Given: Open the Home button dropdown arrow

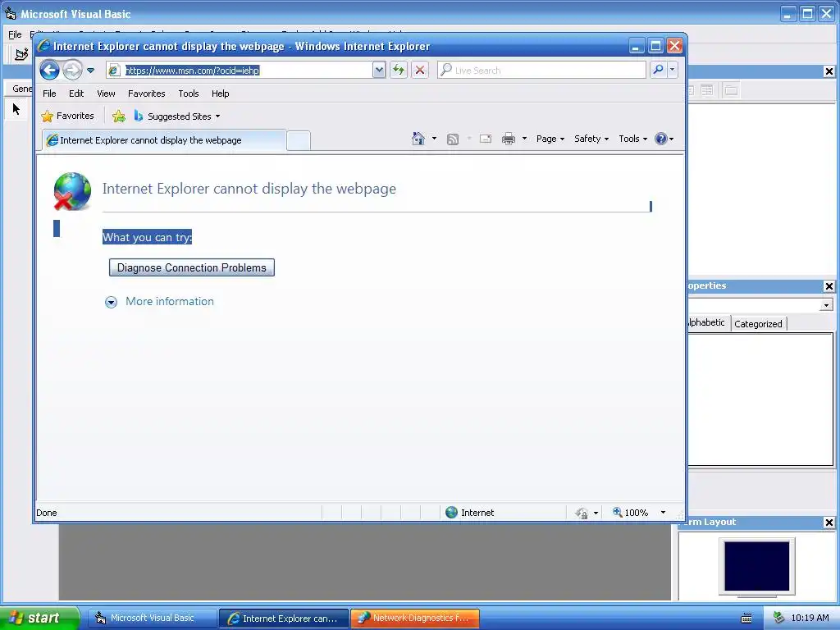Looking at the screenshot, I should [x=434, y=139].
